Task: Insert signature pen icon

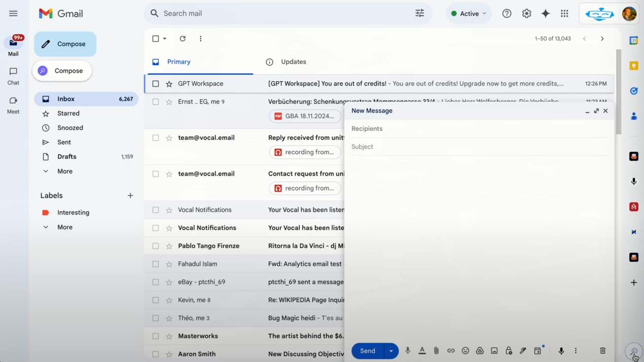Action: (x=523, y=351)
